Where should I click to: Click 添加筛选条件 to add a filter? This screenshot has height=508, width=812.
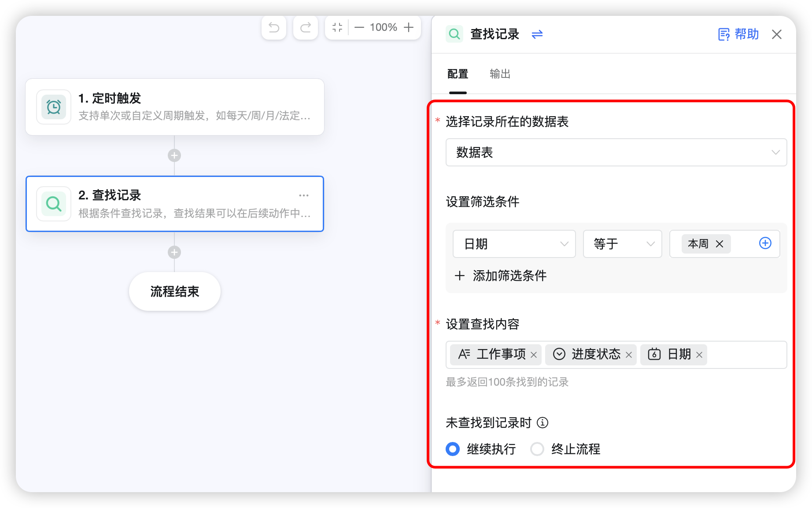[501, 276]
